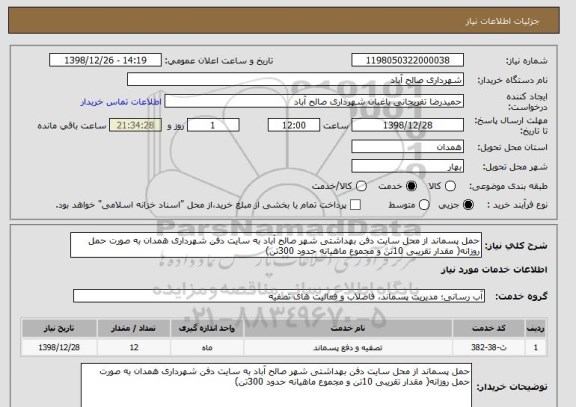
Task: Choose the متوسط purchase type radio
Action: coord(424,205)
